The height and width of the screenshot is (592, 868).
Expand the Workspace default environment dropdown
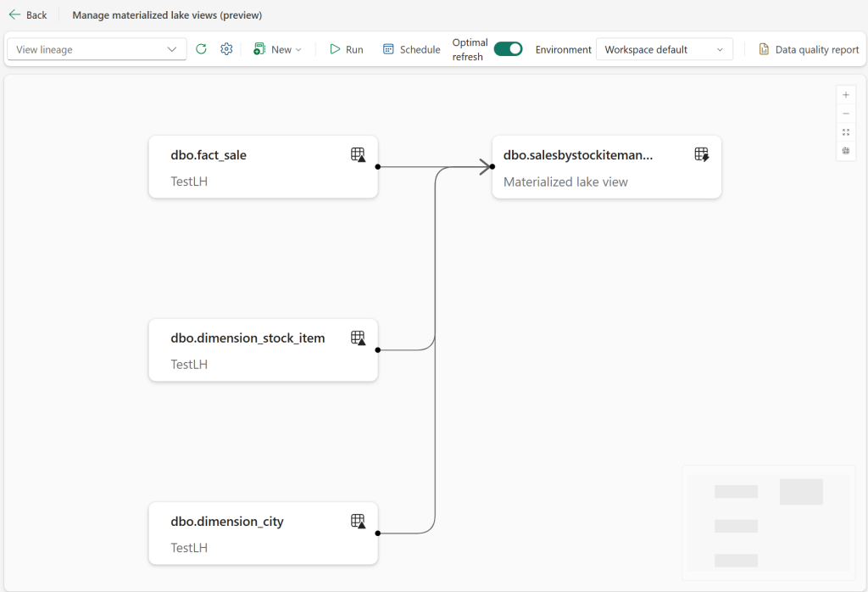coord(664,49)
